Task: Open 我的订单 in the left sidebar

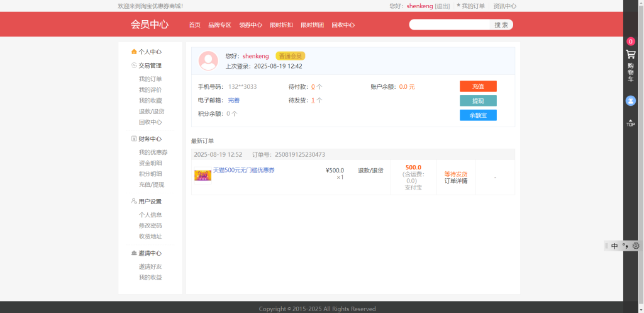Action: (x=150, y=79)
